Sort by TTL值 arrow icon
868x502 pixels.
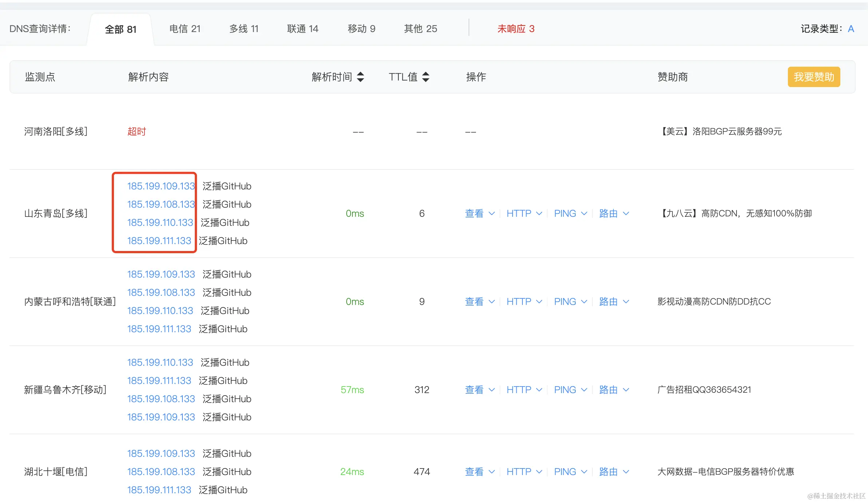pos(425,77)
